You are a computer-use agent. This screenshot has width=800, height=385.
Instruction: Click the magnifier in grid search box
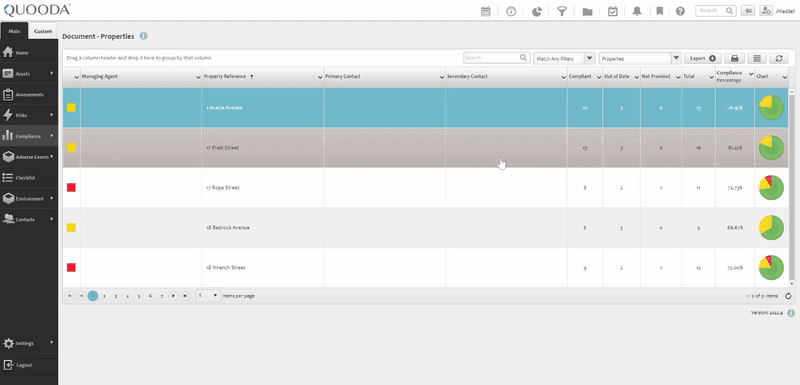tap(523, 58)
